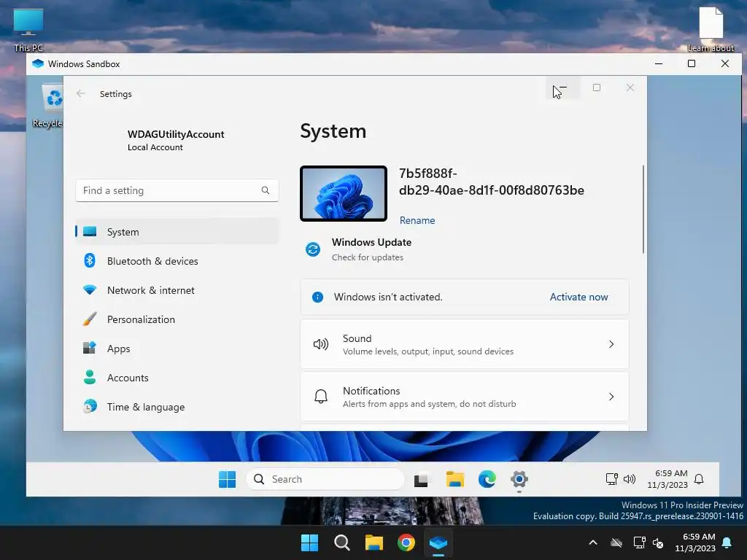Image resolution: width=747 pixels, height=560 pixels.
Task: Click the Windows Sandbox title bar icon
Action: (38, 64)
